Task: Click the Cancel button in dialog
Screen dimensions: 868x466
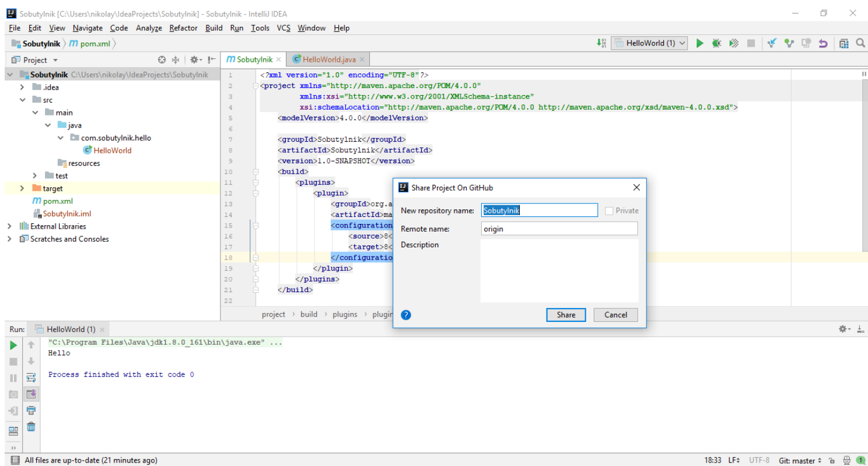Action: pyautogui.click(x=615, y=315)
